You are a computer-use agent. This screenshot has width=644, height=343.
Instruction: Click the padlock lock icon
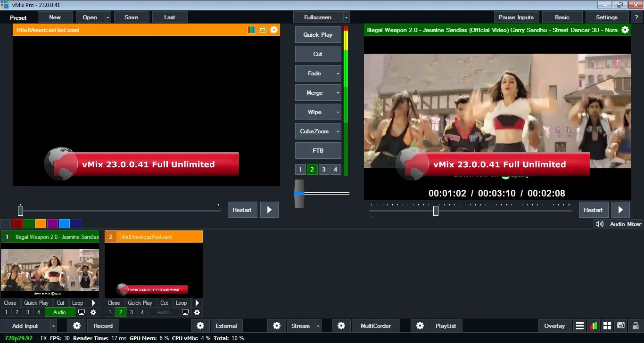click(635, 326)
